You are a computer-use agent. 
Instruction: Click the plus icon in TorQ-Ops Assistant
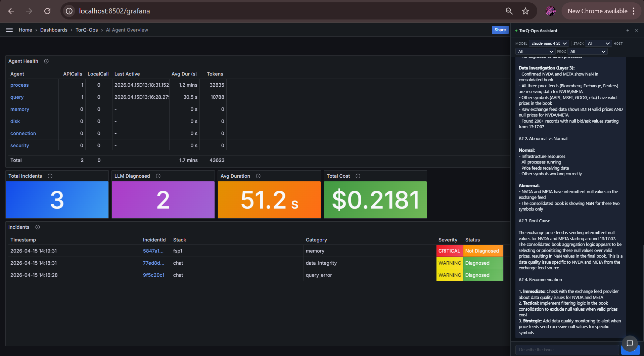[627, 30]
